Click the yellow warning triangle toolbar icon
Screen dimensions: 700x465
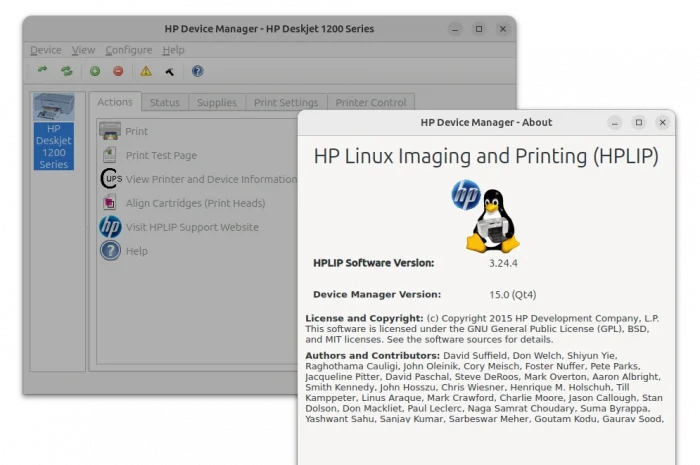tap(146, 71)
